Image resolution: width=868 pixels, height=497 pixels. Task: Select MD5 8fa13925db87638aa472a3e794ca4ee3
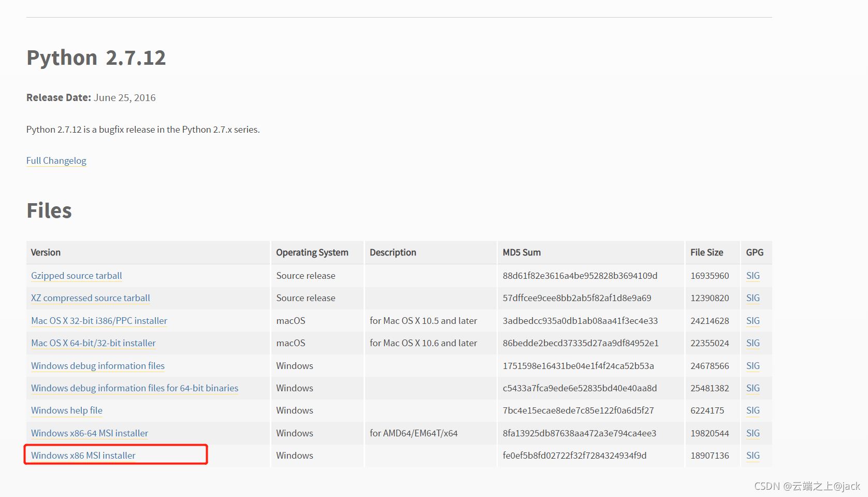[580, 433]
